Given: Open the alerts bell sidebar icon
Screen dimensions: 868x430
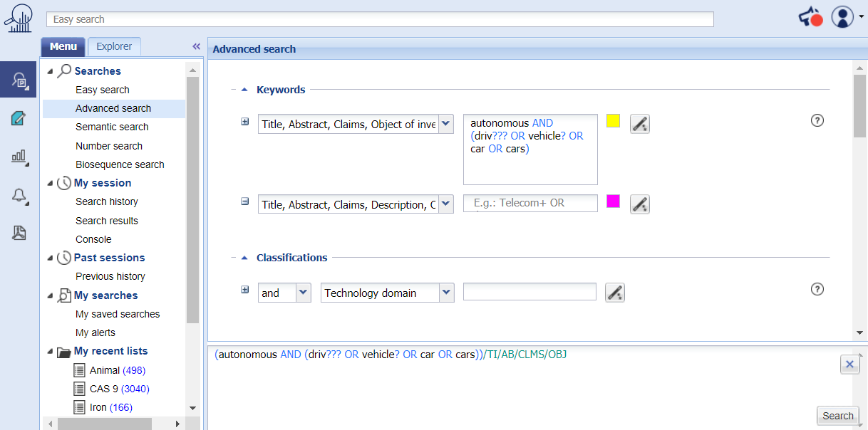Looking at the screenshot, I should [x=19, y=195].
